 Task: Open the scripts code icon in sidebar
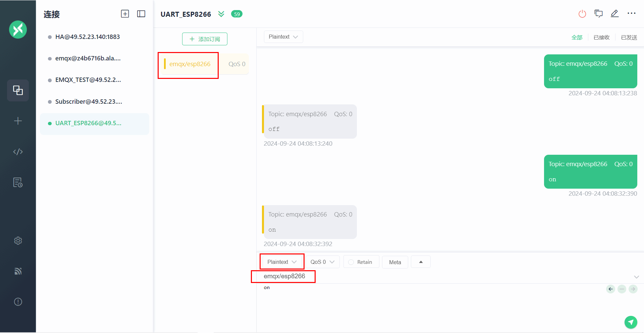(18, 152)
